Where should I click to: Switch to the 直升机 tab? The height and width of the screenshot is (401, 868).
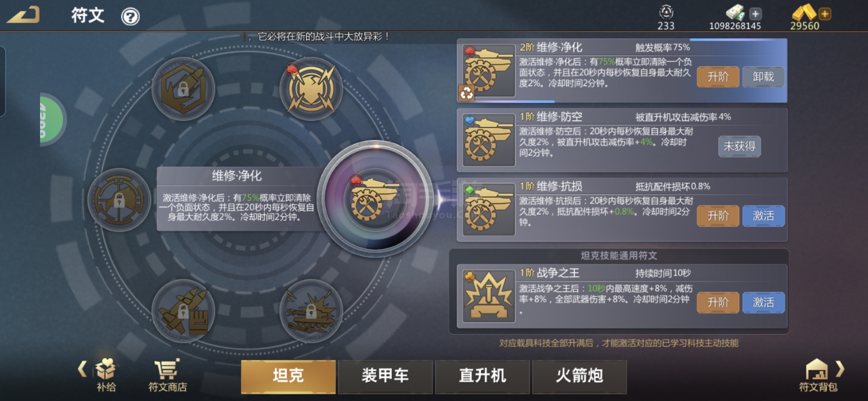[482, 376]
